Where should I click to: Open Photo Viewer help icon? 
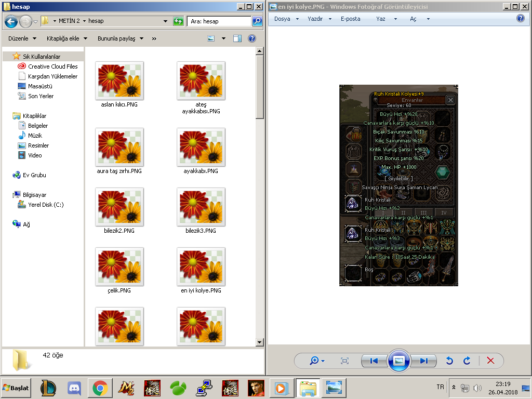tap(521, 18)
